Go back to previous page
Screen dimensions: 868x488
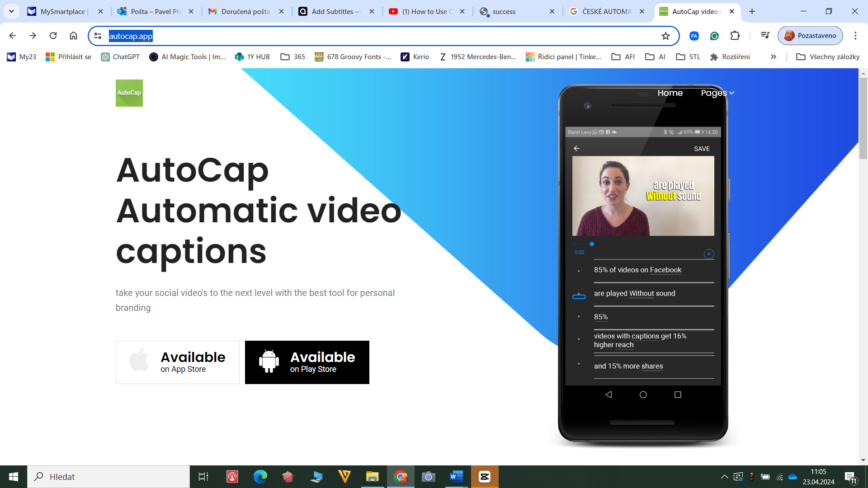pyautogui.click(x=13, y=36)
